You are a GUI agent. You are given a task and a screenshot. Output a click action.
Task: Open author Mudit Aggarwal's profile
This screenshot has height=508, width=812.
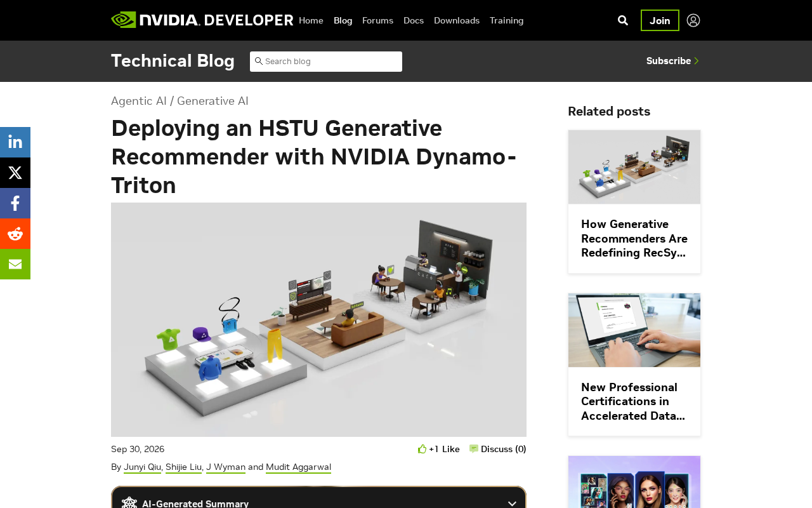[x=298, y=467]
